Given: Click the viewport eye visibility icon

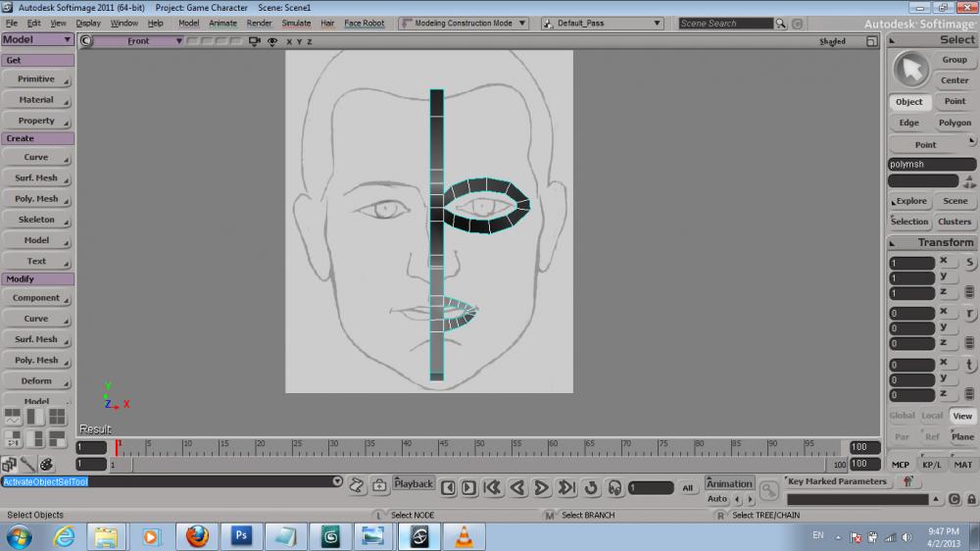Looking at the screenshot, I should (271, 41).
